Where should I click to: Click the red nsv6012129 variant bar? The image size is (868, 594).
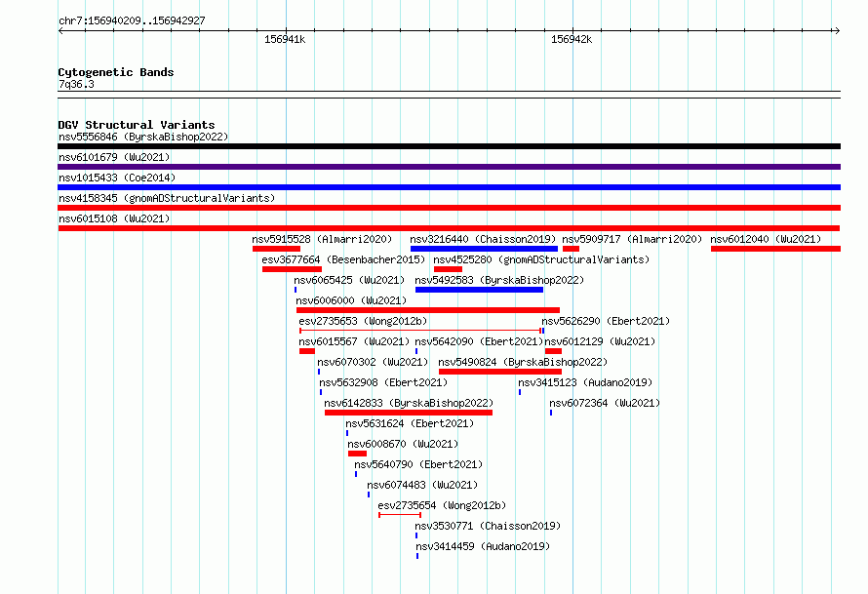pos(554,351)
